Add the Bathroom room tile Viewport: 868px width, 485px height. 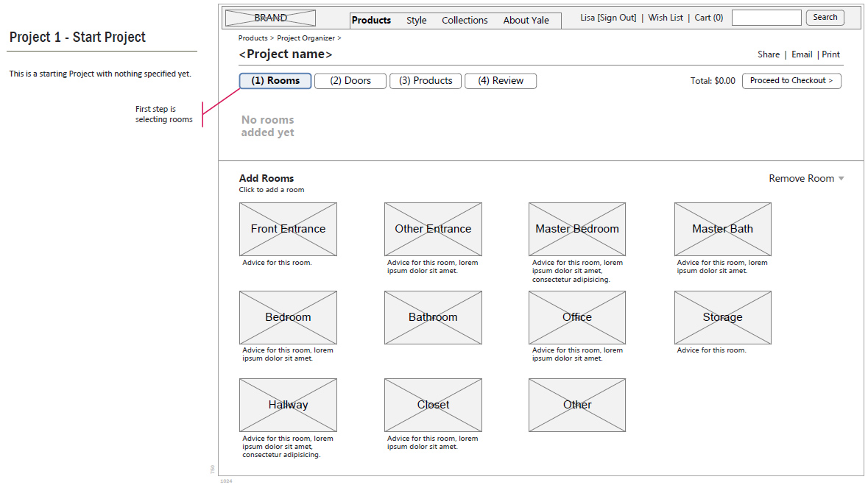click(x=433, y=317)
